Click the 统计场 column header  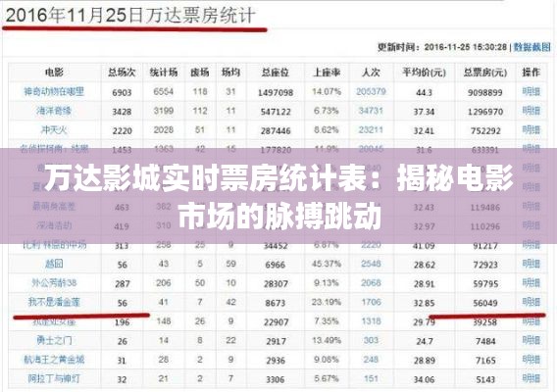tap(164, 73)
